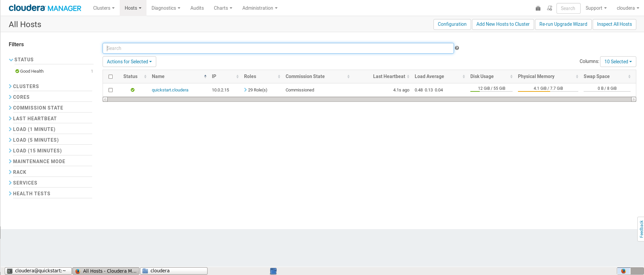This screenshot has height=275, width=644.
Task: Open the Actions for Selected dropdown
Action: pyautogui.click(x=129, y=62)
